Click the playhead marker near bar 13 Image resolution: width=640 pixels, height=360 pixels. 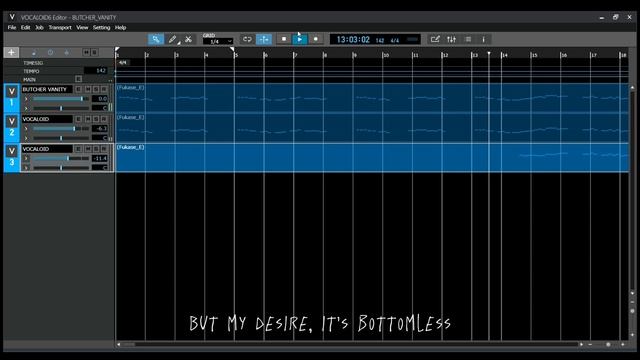(489, 54)
